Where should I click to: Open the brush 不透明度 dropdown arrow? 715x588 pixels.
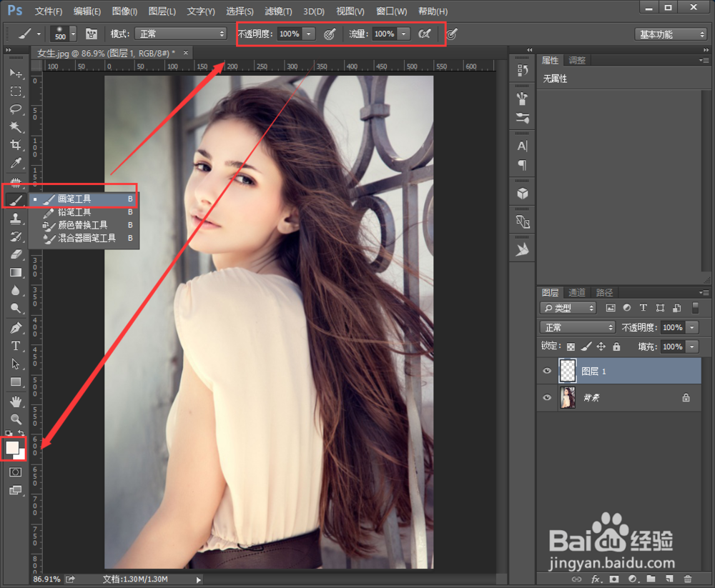(309, 34)
